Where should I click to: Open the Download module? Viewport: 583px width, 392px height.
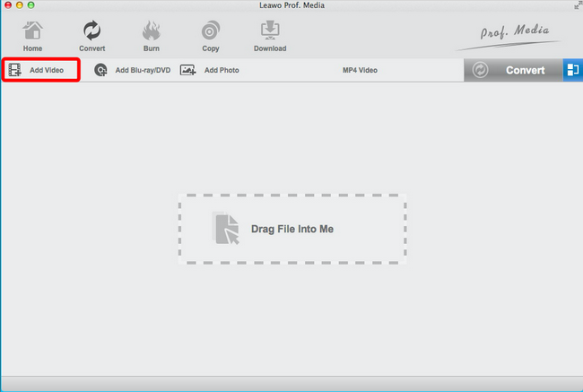(x=270, y=36)
